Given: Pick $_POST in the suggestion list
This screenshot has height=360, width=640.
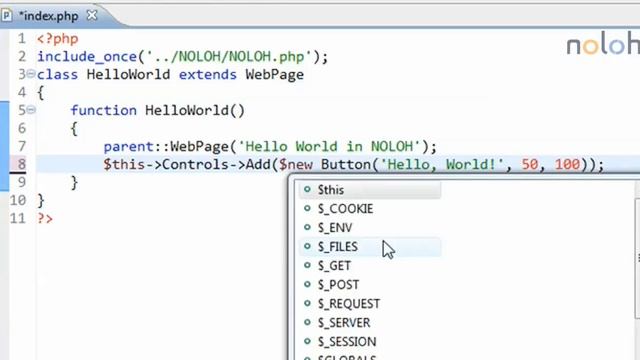Looking at the screenshot, I should [370, 284].
